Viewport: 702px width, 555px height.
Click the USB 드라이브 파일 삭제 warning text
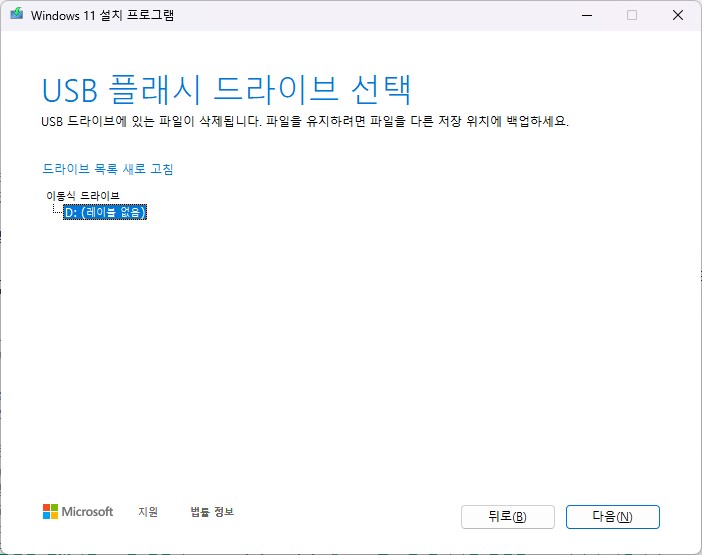click(x=305, y=121)
